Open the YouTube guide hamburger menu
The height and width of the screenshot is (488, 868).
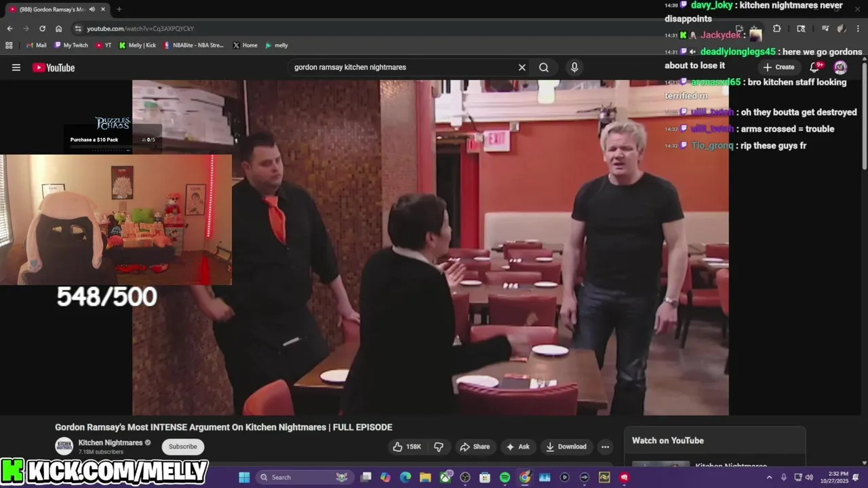(x=16, y=67)
